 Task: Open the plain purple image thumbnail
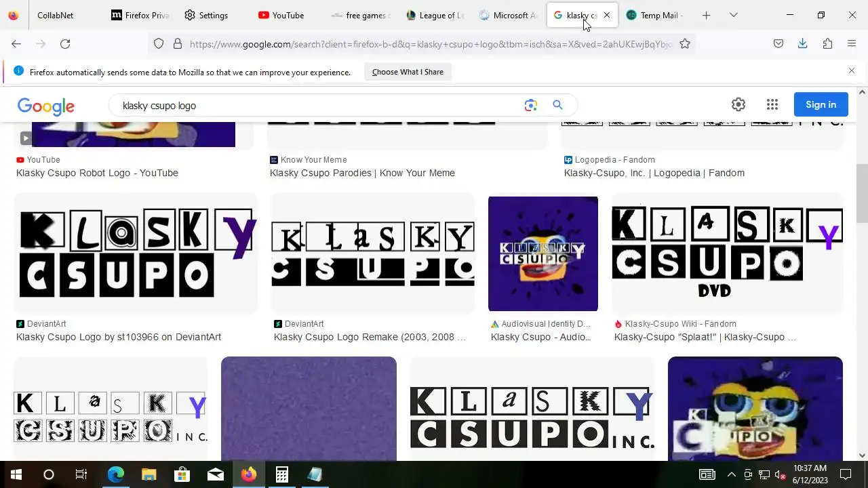(x=309, y=409)
